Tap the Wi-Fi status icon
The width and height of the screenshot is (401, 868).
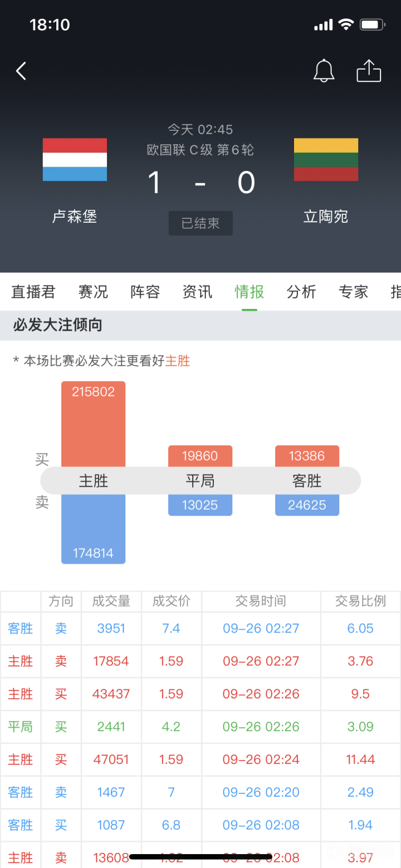coord(346,24)
